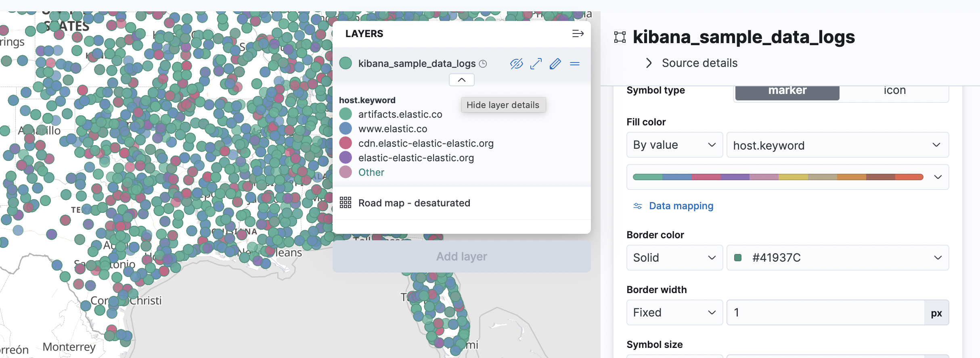Grab the layer reorder handle icon
The width and height of the screenshot is (980, 358).
click(x=575, y=64)
